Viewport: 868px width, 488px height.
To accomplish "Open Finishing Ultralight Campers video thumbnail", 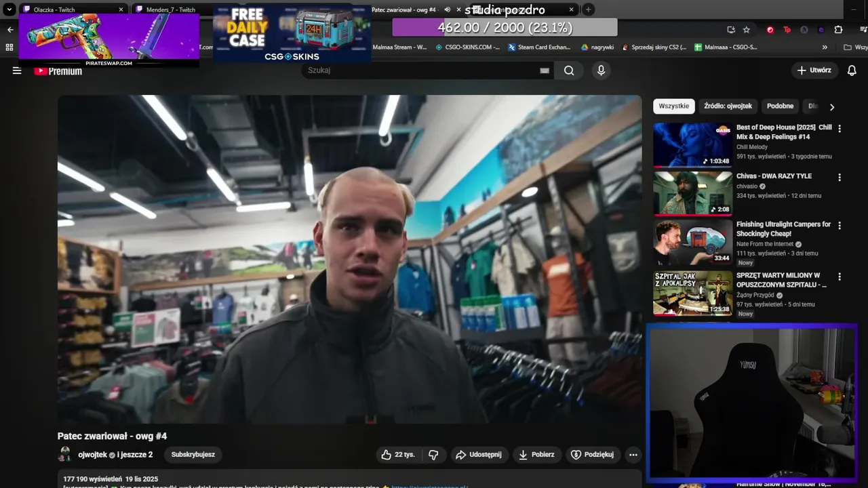I will click(692, 242).
